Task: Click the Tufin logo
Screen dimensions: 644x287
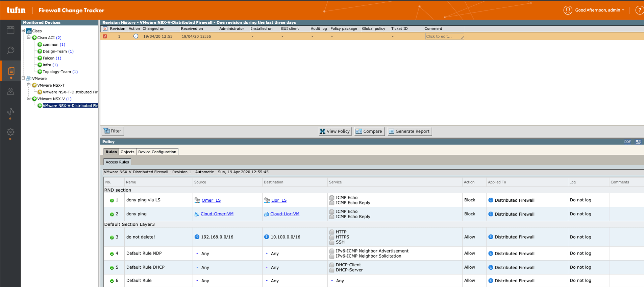Action: 16,10
